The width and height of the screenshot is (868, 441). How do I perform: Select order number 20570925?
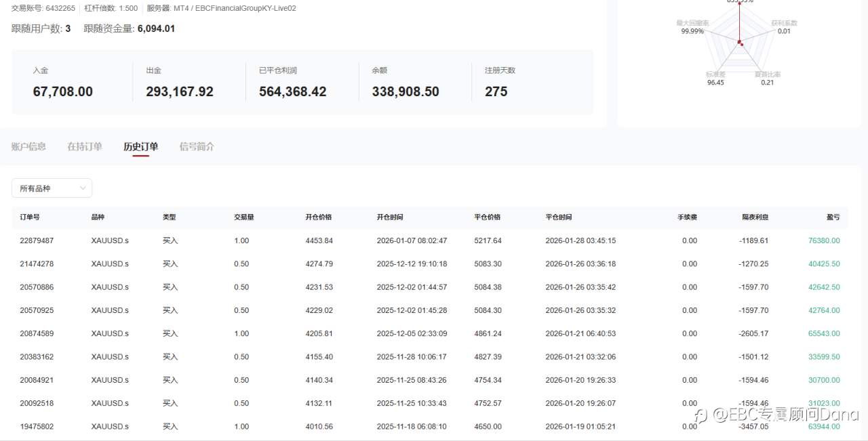pyautogui.click(x=37, y=310)
